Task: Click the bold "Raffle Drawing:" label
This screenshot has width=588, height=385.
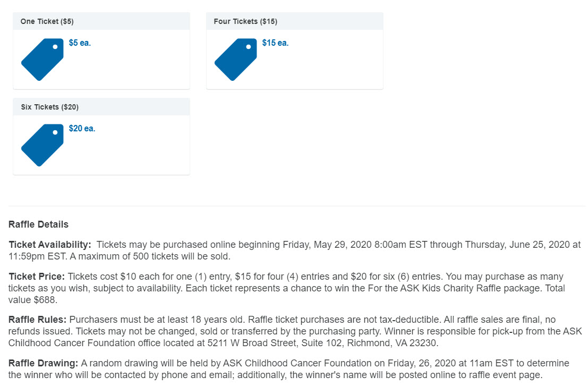Action: click(44, 364)
